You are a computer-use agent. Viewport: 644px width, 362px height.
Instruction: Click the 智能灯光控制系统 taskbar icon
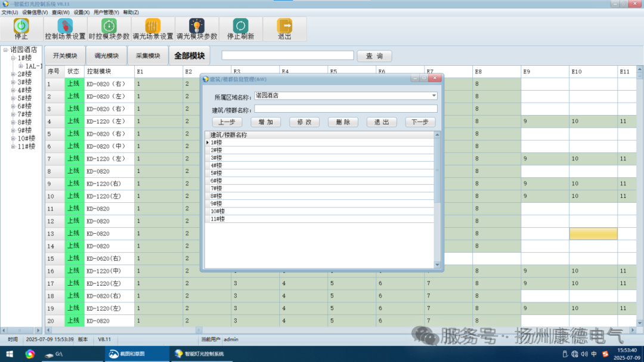(179, 354)
